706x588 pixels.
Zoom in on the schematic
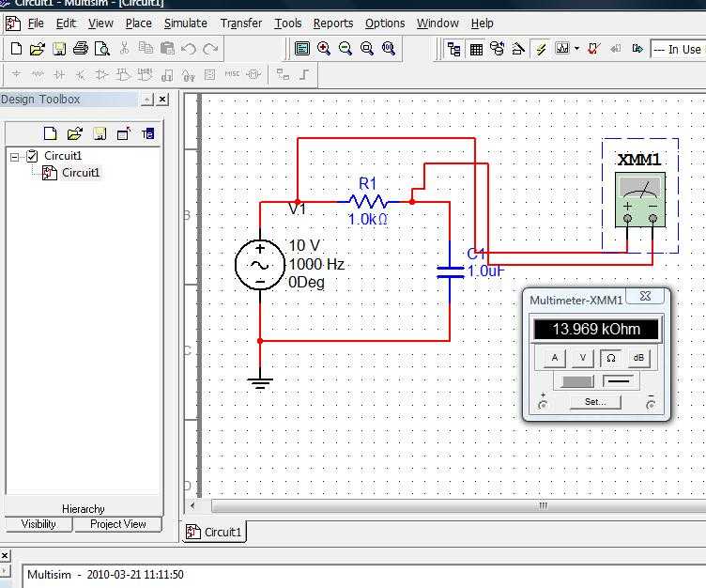tap(324, 48)
